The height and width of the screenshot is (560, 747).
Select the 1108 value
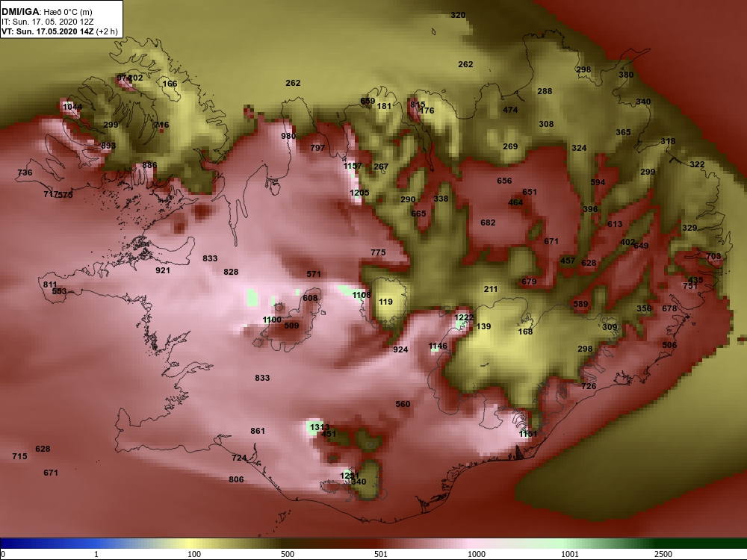pyautogui.click(x=362, y=295)
